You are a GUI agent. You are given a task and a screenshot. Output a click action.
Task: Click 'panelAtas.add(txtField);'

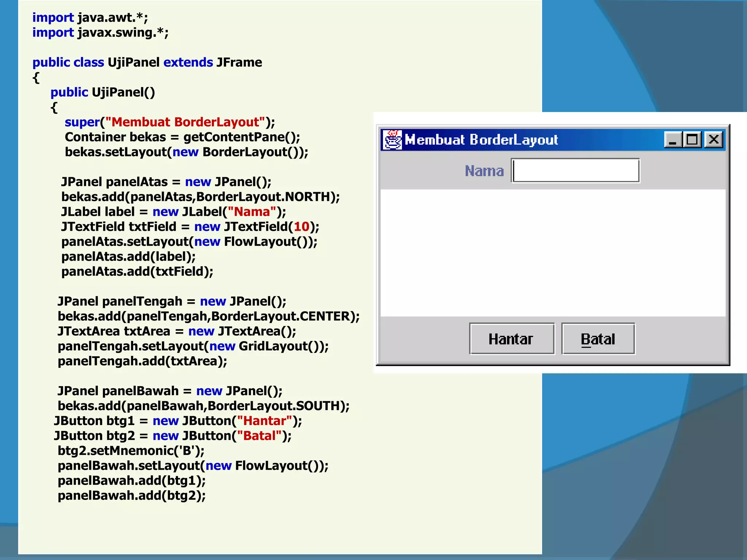[137, 272]
